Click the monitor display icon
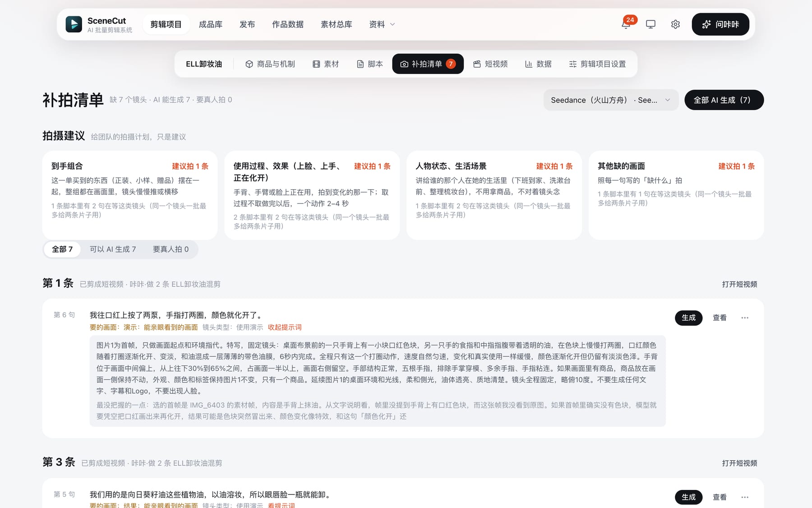The height and width of the screenshot is (508, 812). (651, 24)
